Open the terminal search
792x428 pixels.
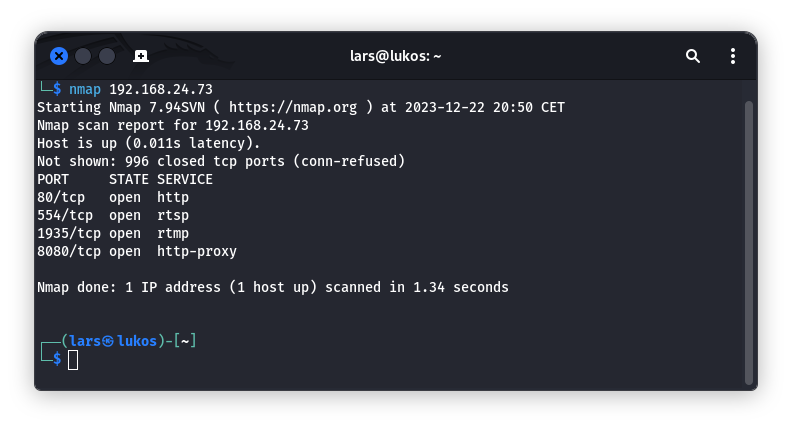[x=692, y=56]
